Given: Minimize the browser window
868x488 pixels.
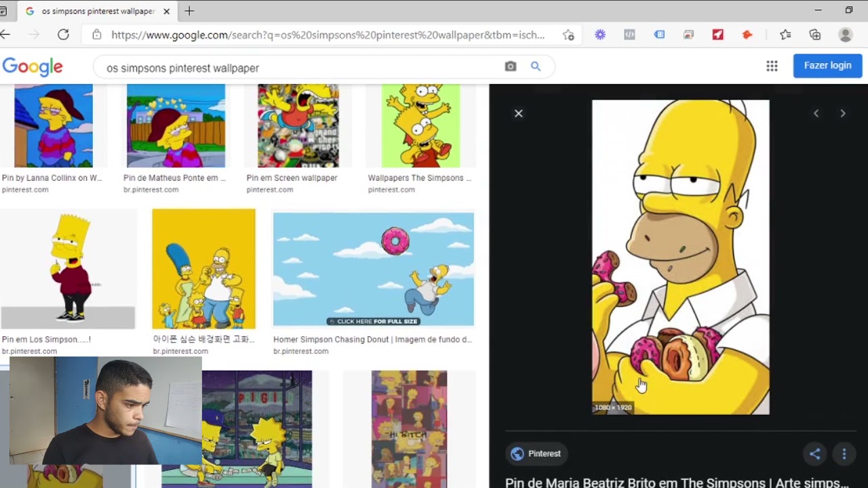Looking at the screenshot, I should [x=818, y=10].
